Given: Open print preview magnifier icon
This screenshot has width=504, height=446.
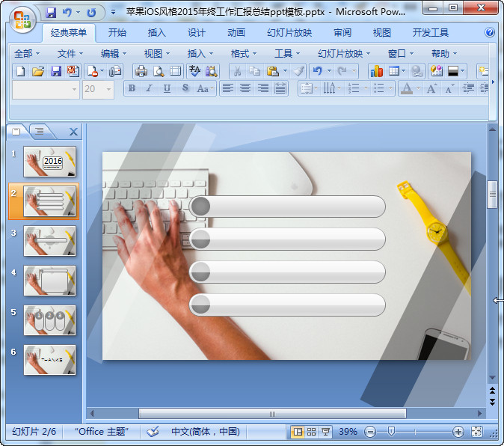Looking at the screenshot, I should 158,71.
